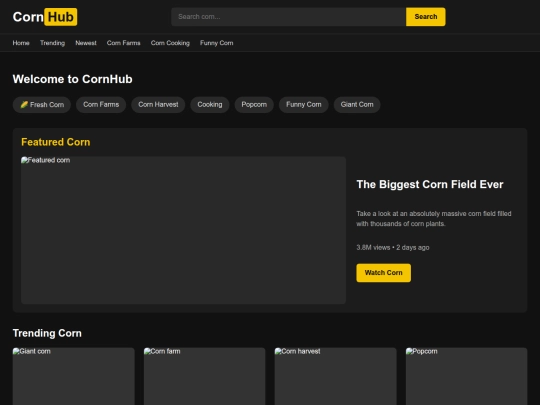Select the Cooking category chip
The height and width of the screenshot is (405, 540).
coord(210,105)
